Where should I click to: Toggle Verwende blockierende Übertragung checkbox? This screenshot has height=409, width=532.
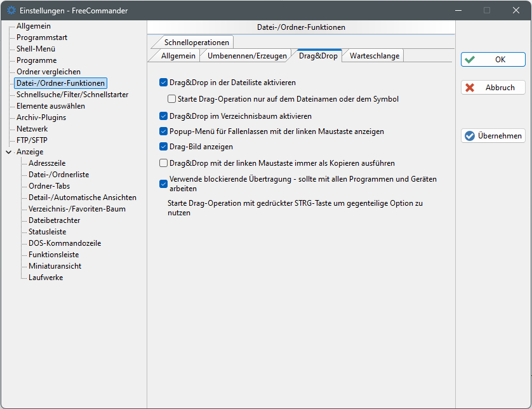click(x=163, y=184)
